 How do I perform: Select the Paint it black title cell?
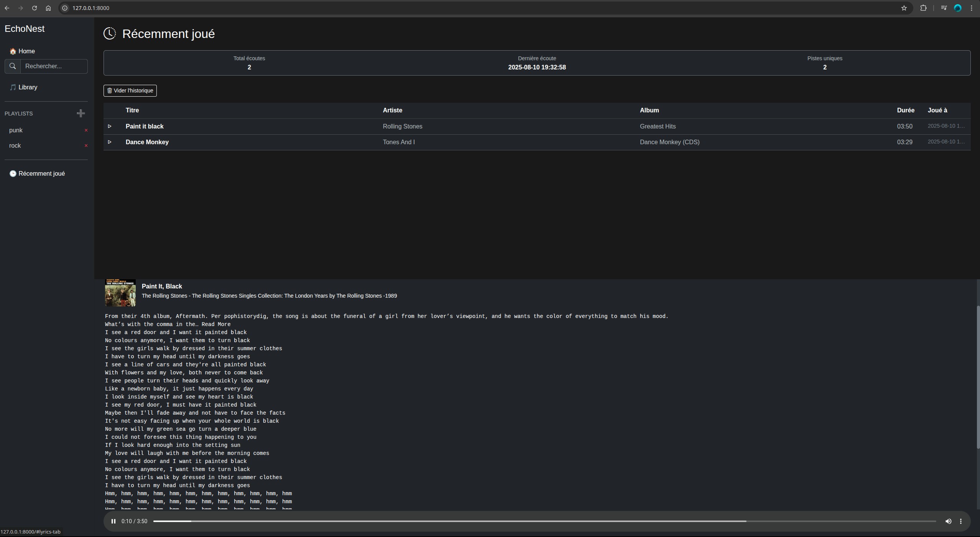(x=145, y=127)
